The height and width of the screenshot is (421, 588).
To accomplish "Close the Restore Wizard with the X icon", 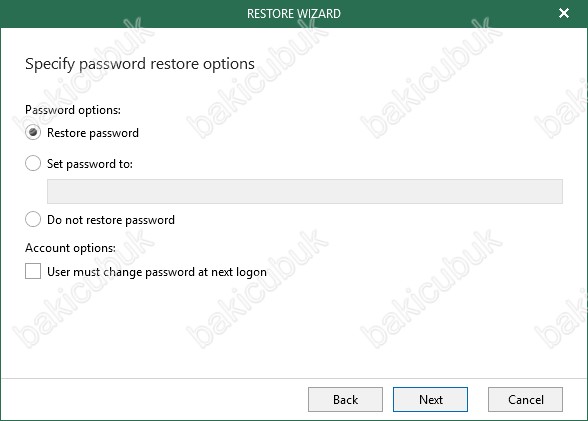I will point(564,13).
